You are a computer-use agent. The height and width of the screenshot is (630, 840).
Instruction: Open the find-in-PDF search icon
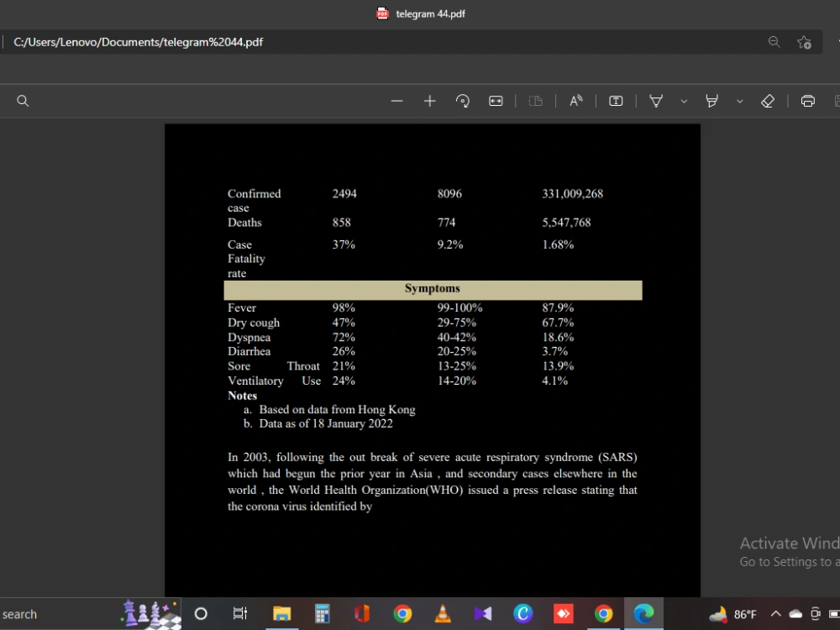pos(23,101)
